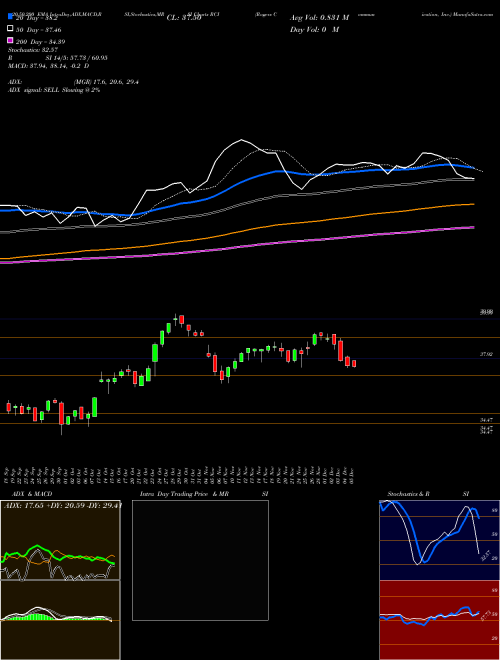Click the blue 20 Day EMA legend swatch
The height and width of the screenshot is (660, 500).
11,17
